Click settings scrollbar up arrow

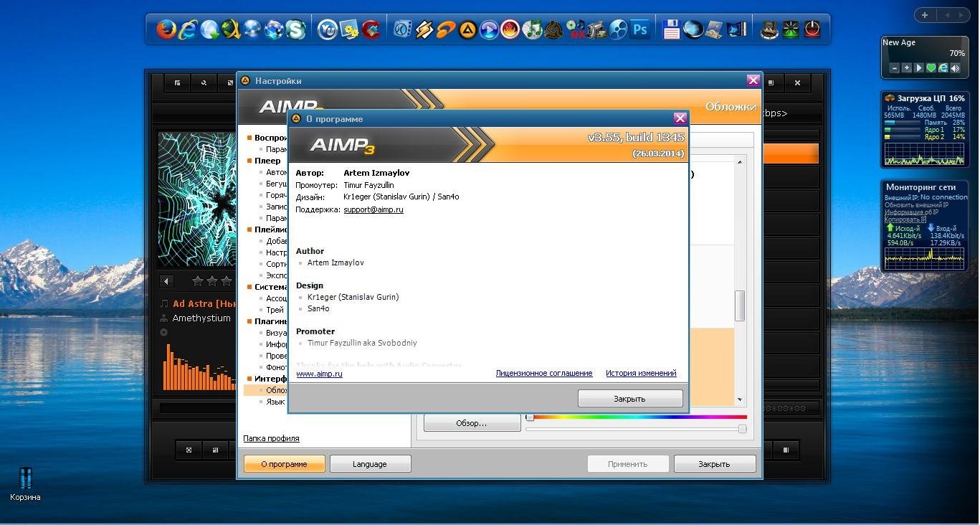click(740, 162)
